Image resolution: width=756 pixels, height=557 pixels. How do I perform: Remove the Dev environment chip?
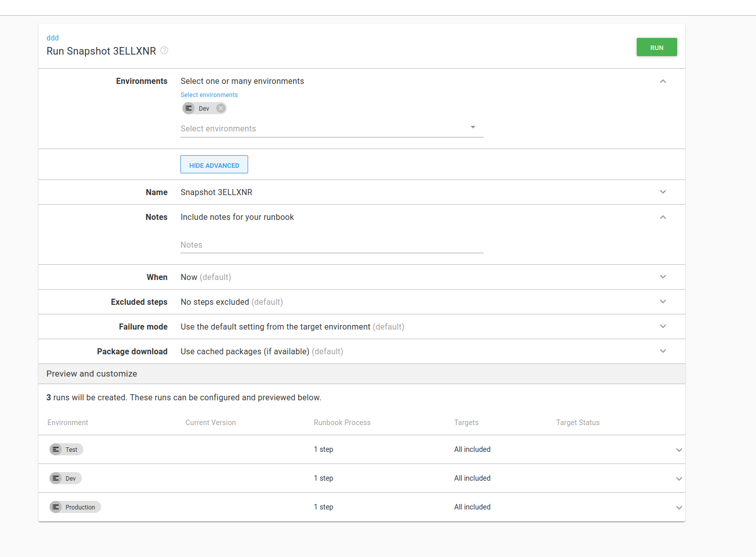(221, 108)
